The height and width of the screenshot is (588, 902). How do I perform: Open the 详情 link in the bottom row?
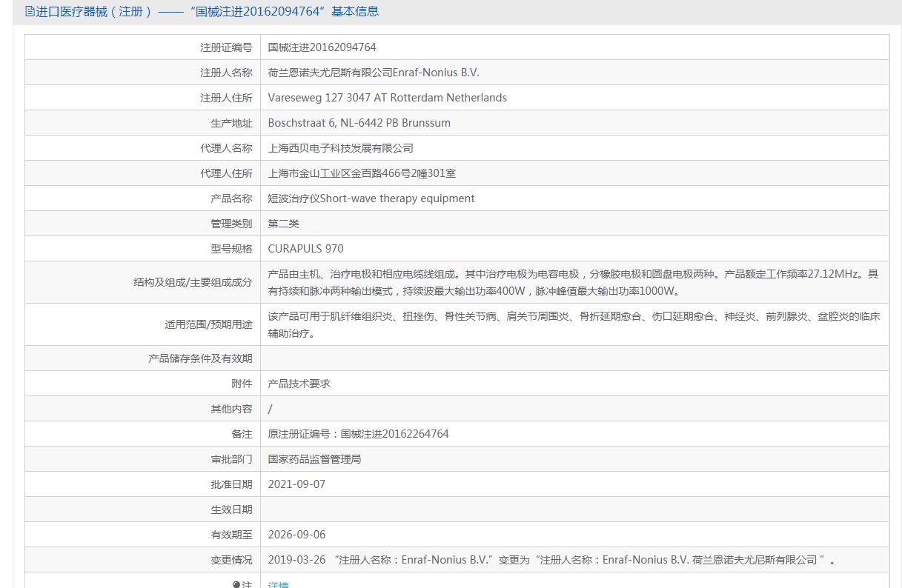(x=279, y=584)
